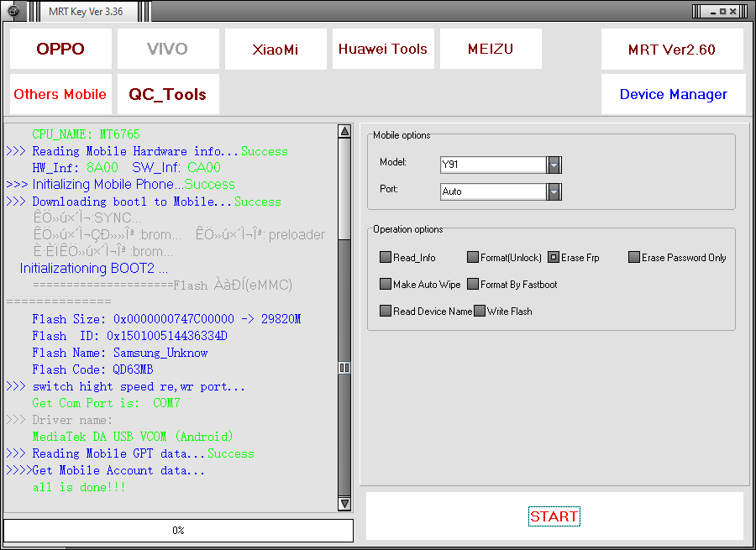Close the MRT Key window
The image size is (756, 550).
(732, 12)
